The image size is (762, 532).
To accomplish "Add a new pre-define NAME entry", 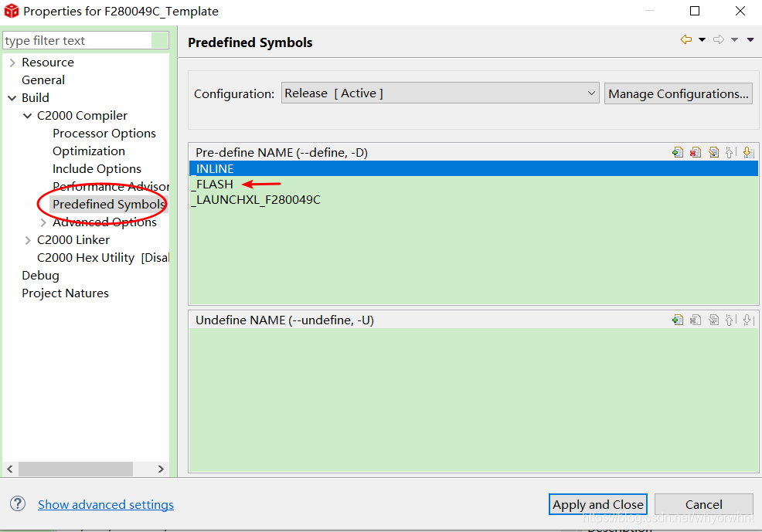I will (678, 152).
